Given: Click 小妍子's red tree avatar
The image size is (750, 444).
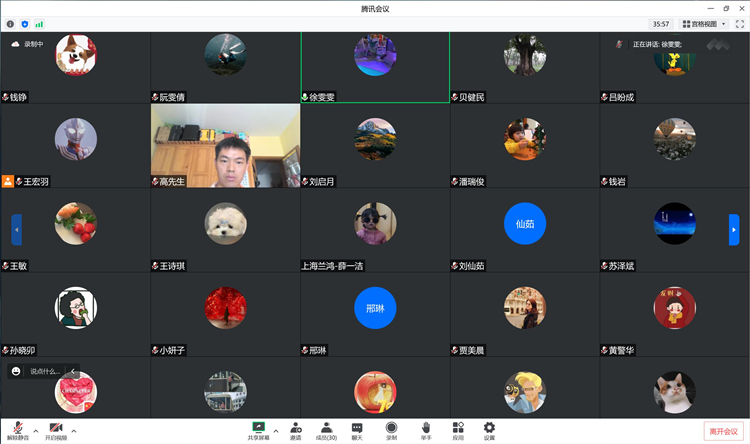Looking at the screenshot, I should pyautogui.click(x=225, y=308).
